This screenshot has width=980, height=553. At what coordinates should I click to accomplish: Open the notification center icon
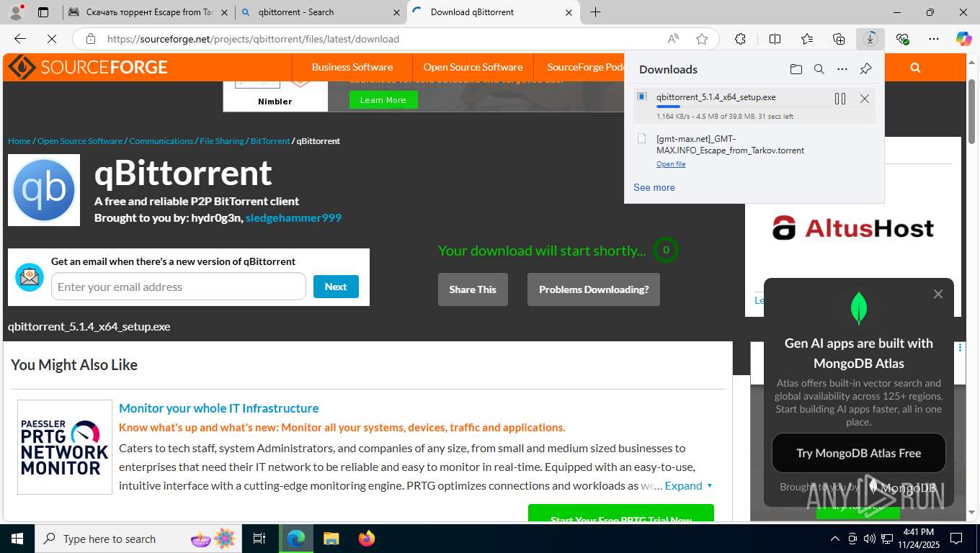point(956,539)
